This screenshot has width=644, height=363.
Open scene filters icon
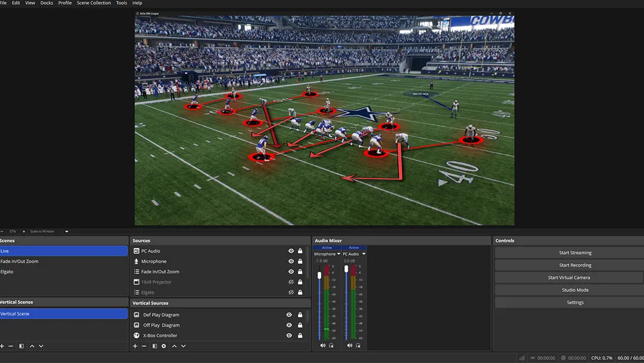[21, 346]
